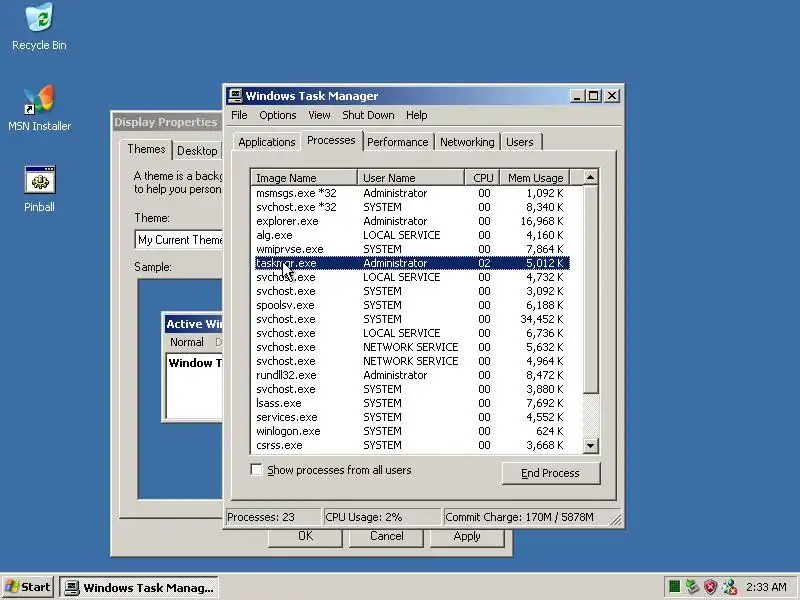Click the 2:33 AM taskbar clock
This screenshot has height=600, width=800.
click(766, 587)
